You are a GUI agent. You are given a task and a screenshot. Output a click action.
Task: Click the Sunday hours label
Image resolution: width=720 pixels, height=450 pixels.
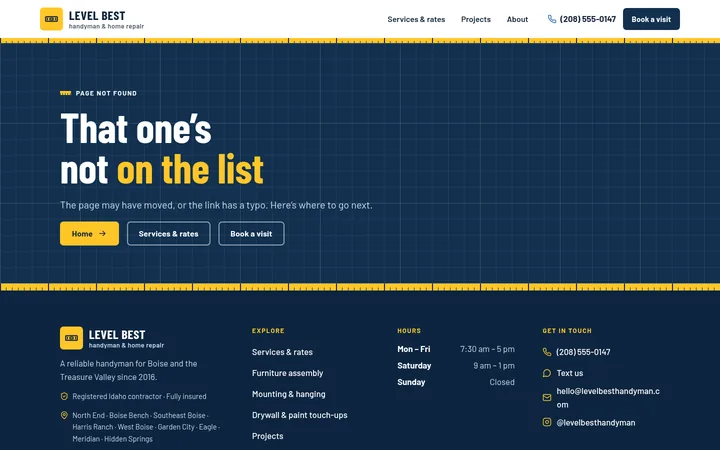click(x=411, y=382)
